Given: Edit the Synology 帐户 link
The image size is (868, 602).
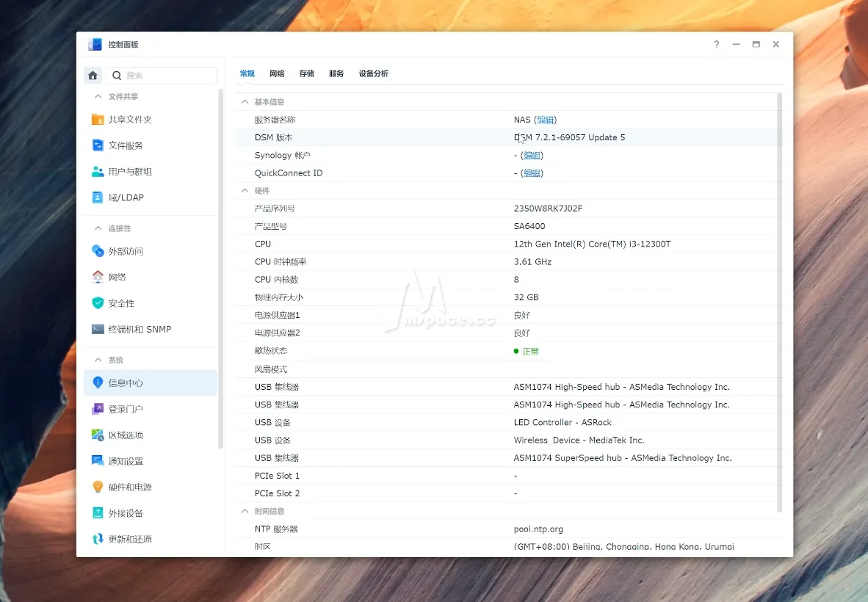Looking at the screenshot, I should [532, 156].
